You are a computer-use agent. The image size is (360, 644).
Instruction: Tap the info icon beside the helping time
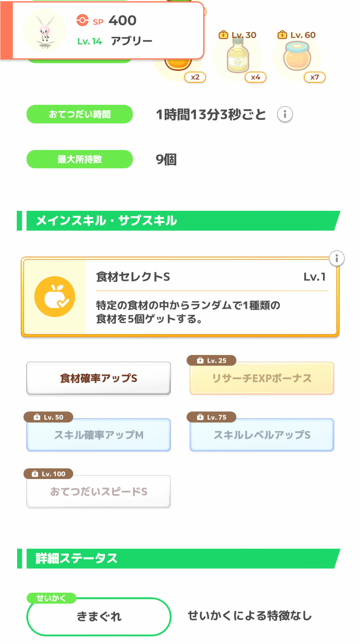285,114
